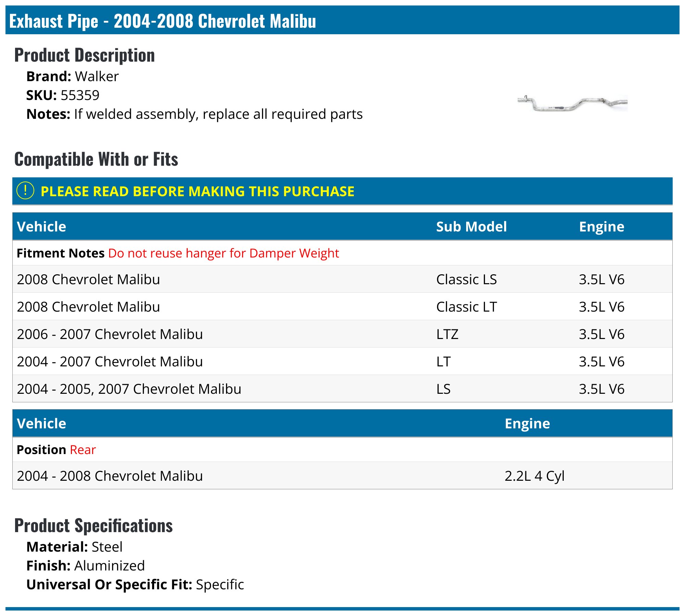Image resolution: width=685 pixels, height=616 pixels.
Task: Select the SKU: 55359 line
Action: click(63, 95)
